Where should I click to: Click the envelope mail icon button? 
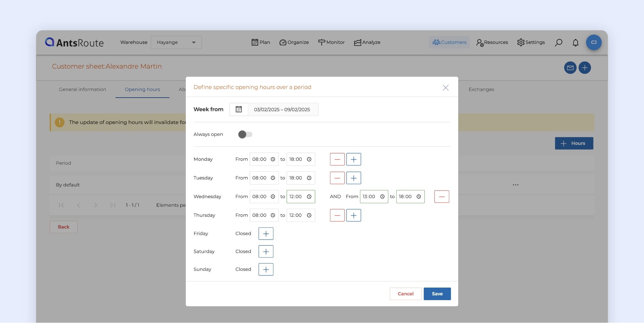point(570,68)
